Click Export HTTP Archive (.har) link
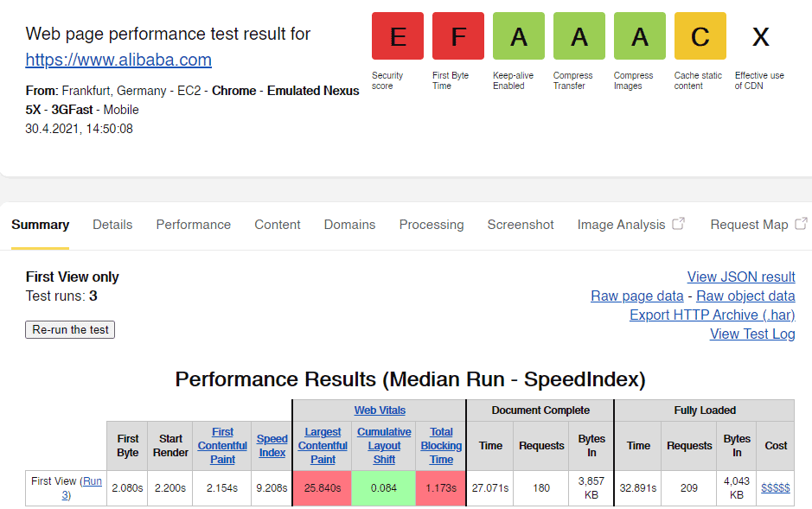 [713, 315]
